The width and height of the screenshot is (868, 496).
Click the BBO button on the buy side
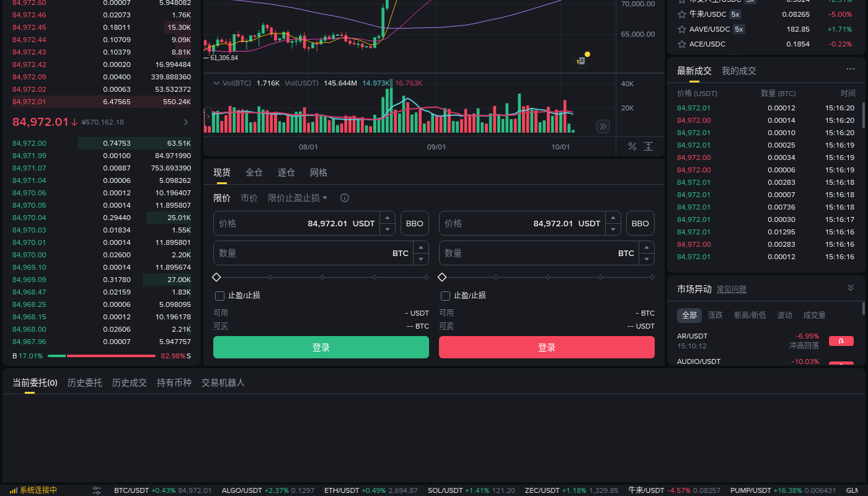click(415, 223)
